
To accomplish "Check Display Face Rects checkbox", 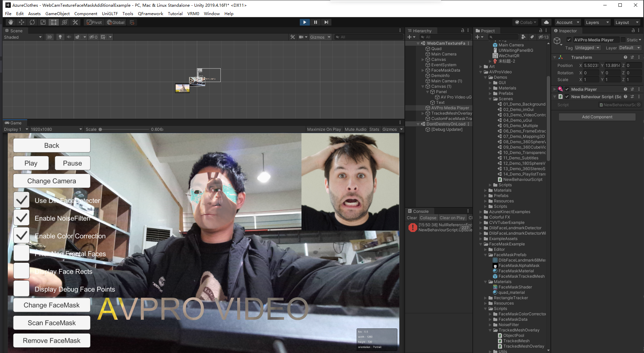I will (x=22, y=271).
